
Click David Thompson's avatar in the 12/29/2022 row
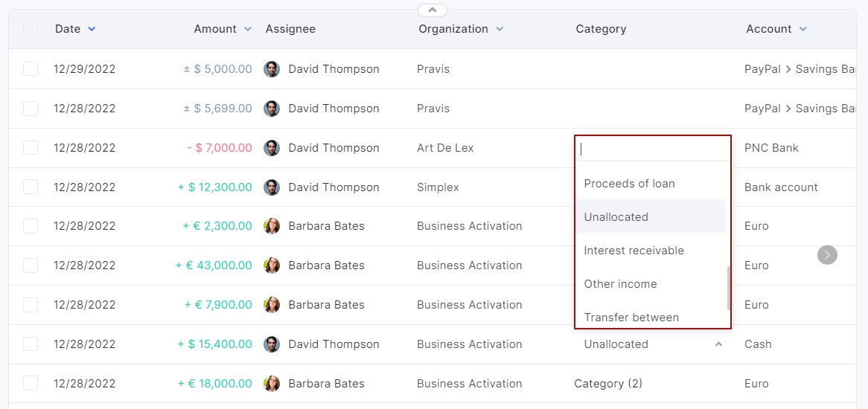[272, 69]
